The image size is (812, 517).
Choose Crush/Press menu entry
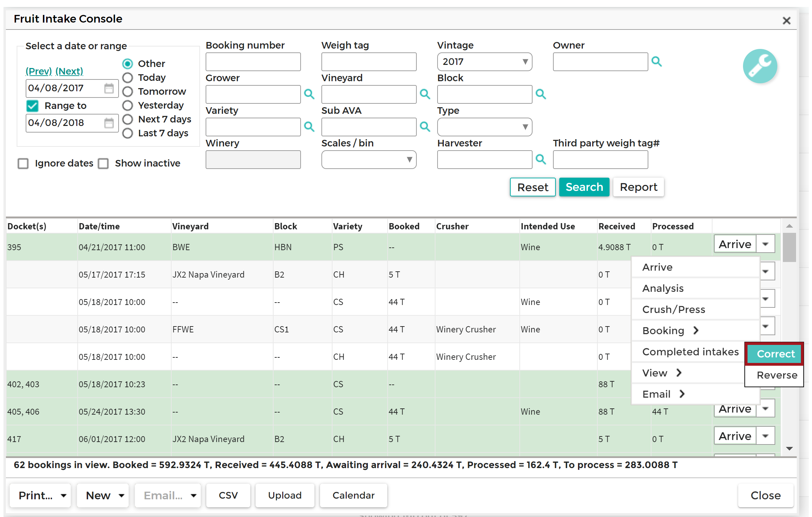[696, 310]
